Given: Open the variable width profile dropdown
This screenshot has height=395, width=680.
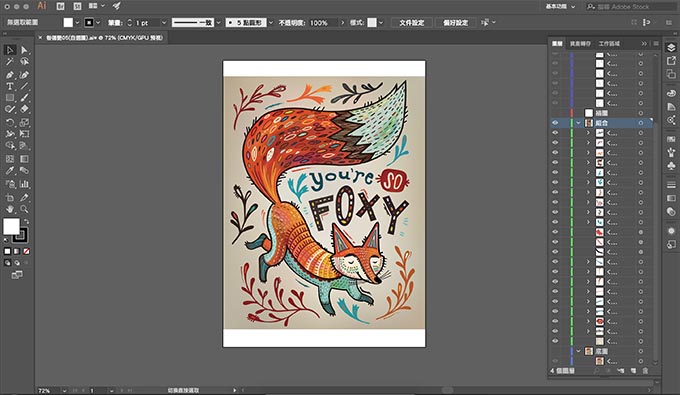Looking at the screenshot, I should [218, 23].
